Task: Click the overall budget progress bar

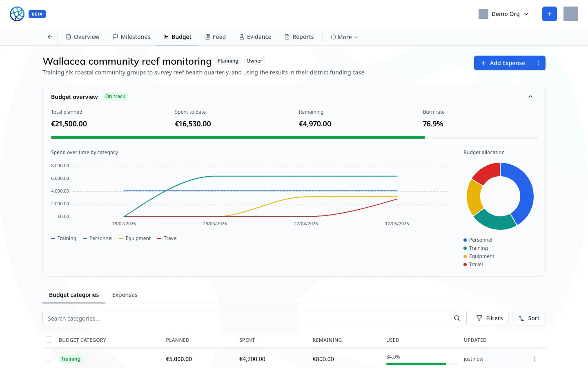Action: (294, 137)
